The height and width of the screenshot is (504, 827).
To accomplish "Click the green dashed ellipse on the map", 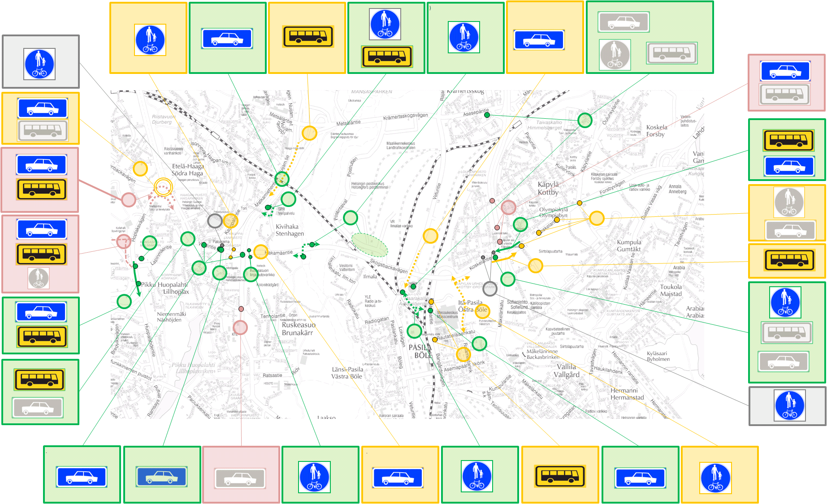I will click(x=369, y=245).
